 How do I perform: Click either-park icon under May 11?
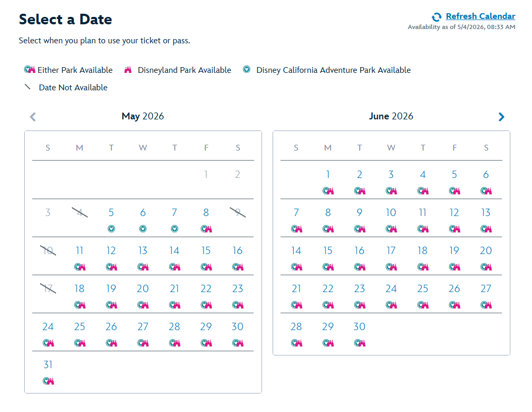[80, 267]
